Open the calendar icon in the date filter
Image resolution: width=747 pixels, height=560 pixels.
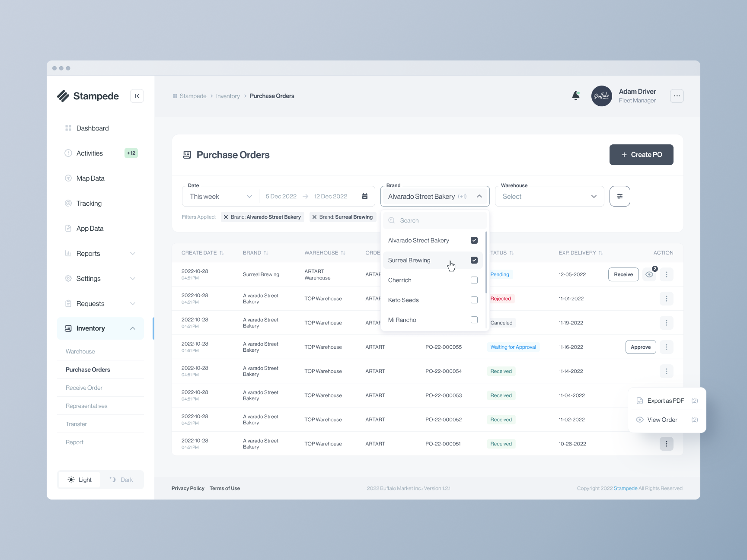click(365, 196)
